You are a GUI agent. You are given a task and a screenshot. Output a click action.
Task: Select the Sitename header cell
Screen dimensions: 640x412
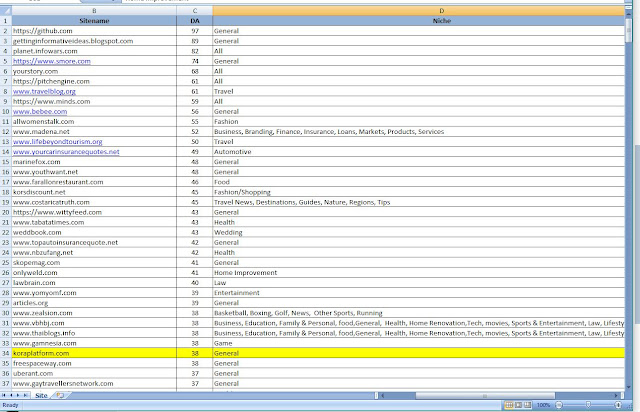point(94,20)
